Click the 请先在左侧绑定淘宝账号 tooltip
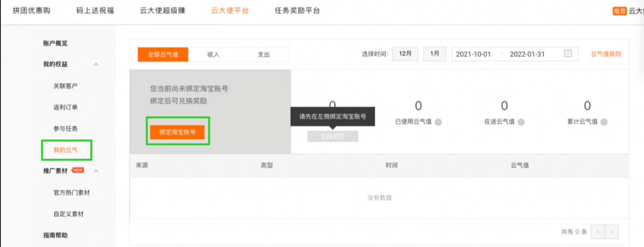 [x=333, y=117]
